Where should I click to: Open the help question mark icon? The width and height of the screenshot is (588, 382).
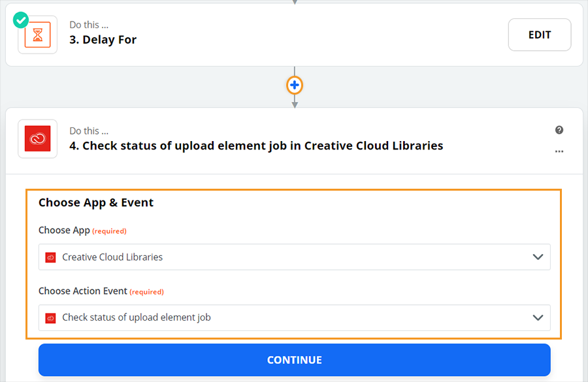(559, 130)
